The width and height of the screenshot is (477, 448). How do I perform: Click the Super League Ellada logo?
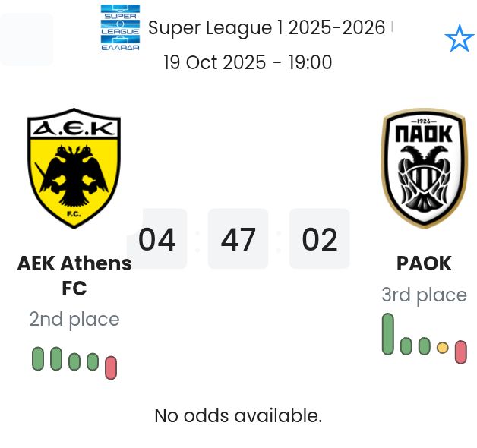[x=120, y=28]
